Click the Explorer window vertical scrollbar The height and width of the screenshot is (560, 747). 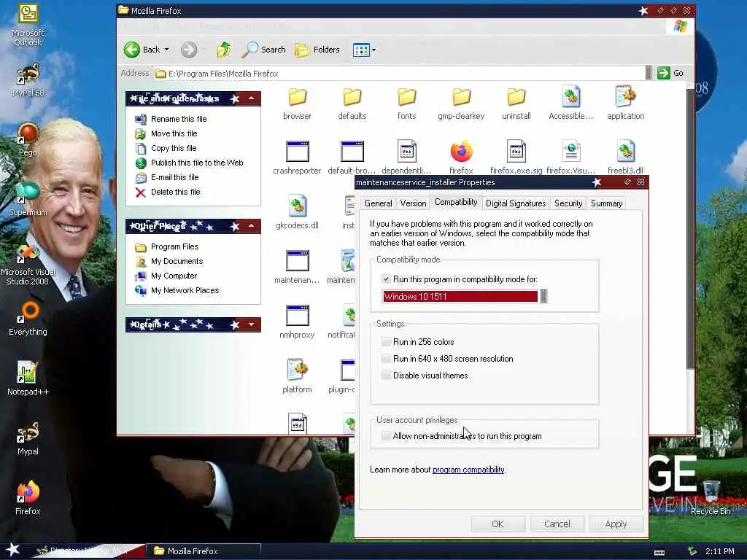tap(690, 228)
